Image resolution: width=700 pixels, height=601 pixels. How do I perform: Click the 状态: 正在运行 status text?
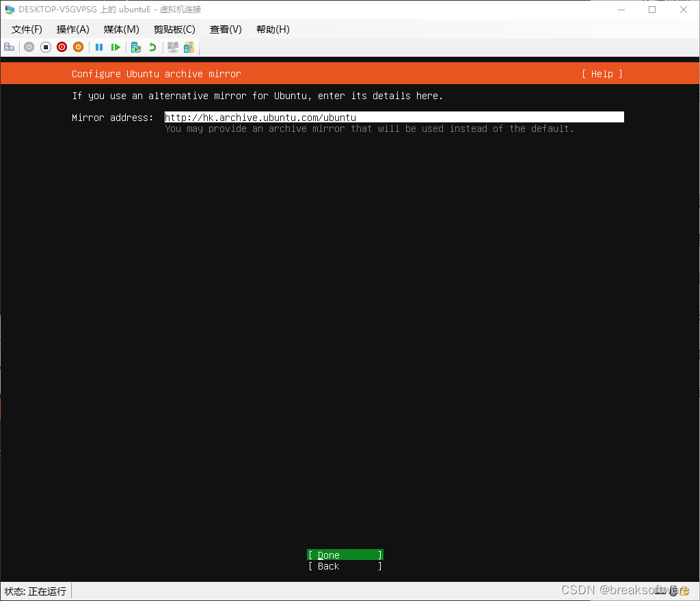[36, 591]
